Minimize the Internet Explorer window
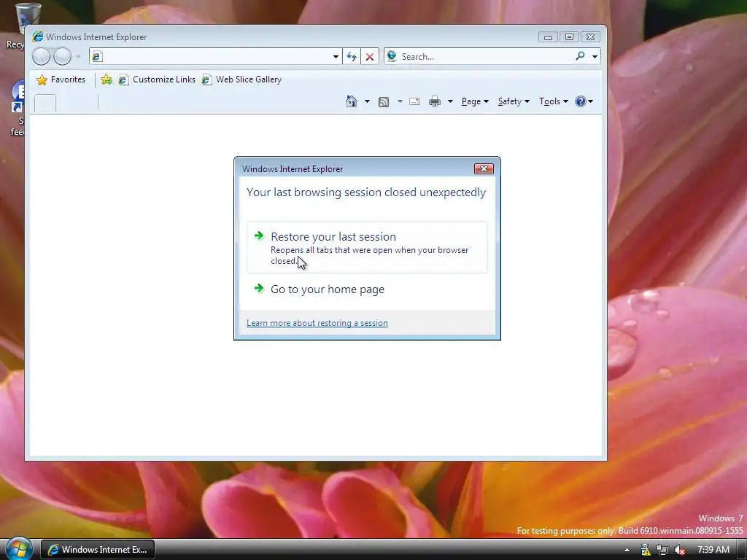Viewport: 747px width, 560px height. click(548, 36)
